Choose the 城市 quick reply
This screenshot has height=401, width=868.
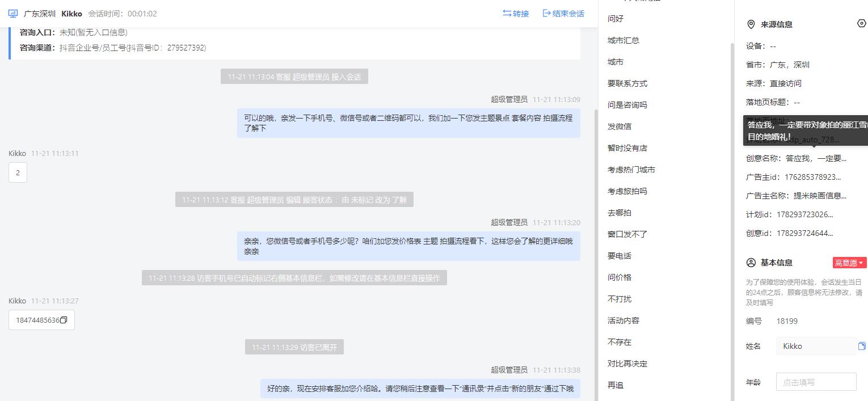[616, 62]
